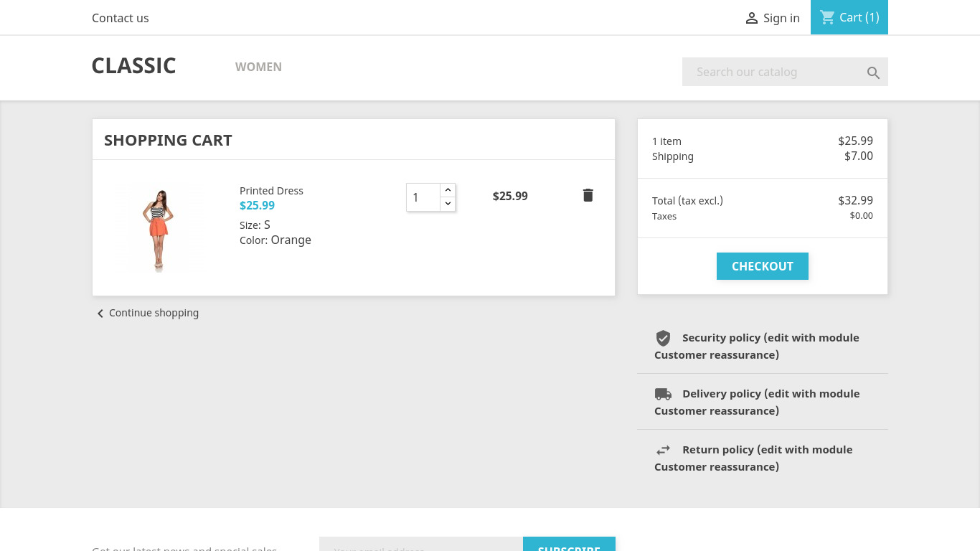Click the Security policy shield icon
This screenshot has height=551, width=980.
(663, 338)
